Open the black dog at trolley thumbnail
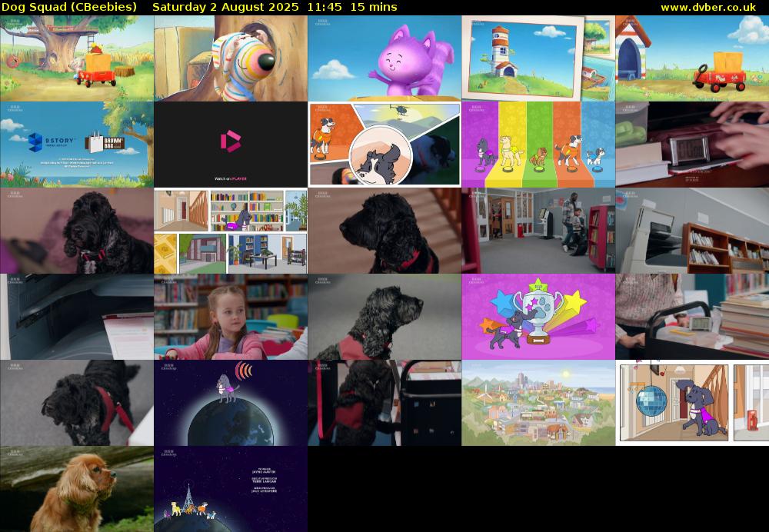The height and width of the screenshot is (532, 769). [384, 403]
